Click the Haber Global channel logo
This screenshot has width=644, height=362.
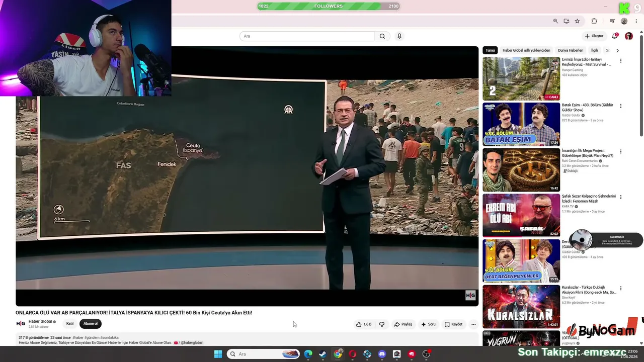coord(21,324)
